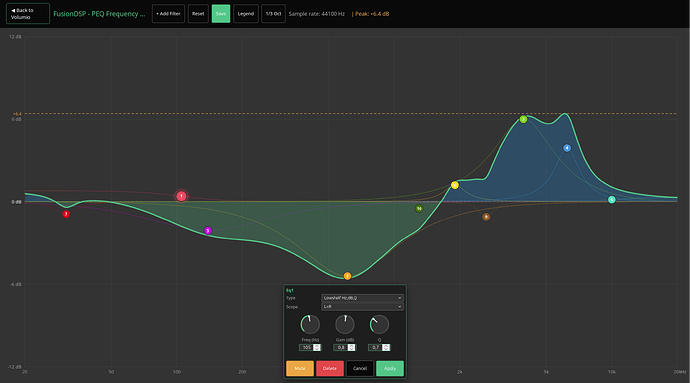The width and height of the screenshot is (690, 383).
Task: Focus the Gain value field showing 0,8
Action: pos(341,347)
